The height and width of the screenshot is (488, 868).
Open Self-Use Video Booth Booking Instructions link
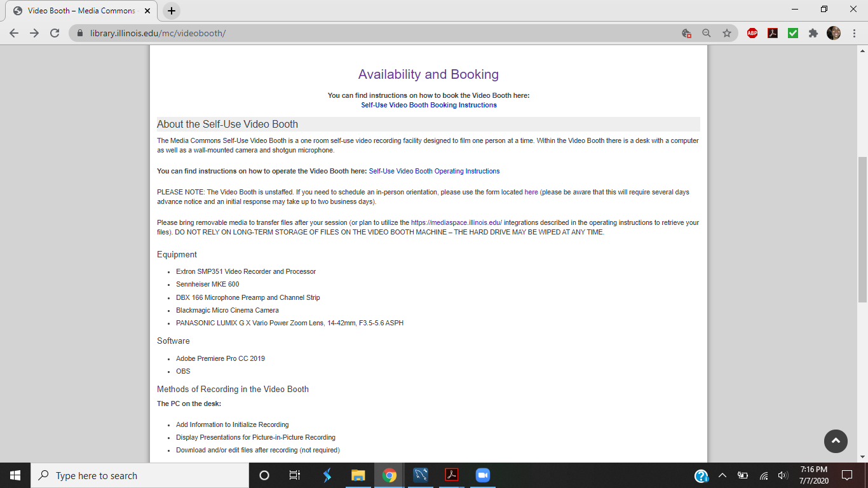pos(429,105)
